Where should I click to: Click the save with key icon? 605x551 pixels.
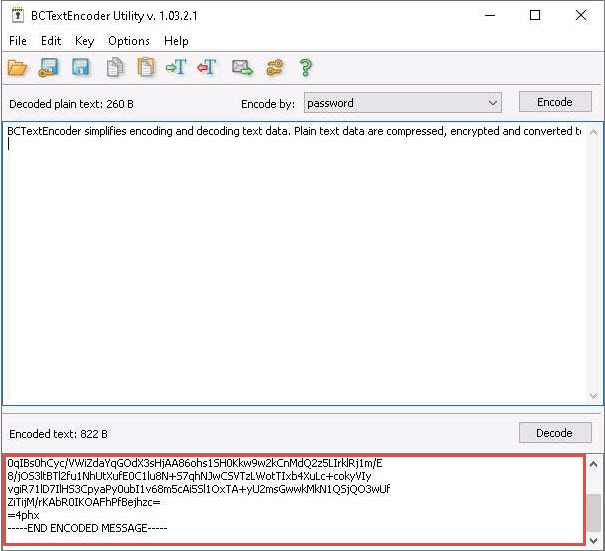click(49, 68)
